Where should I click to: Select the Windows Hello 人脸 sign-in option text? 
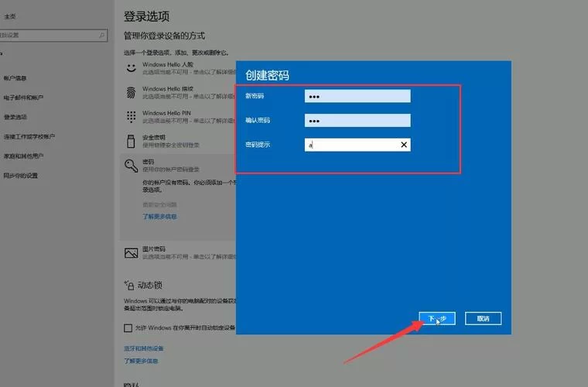[168, 64]
